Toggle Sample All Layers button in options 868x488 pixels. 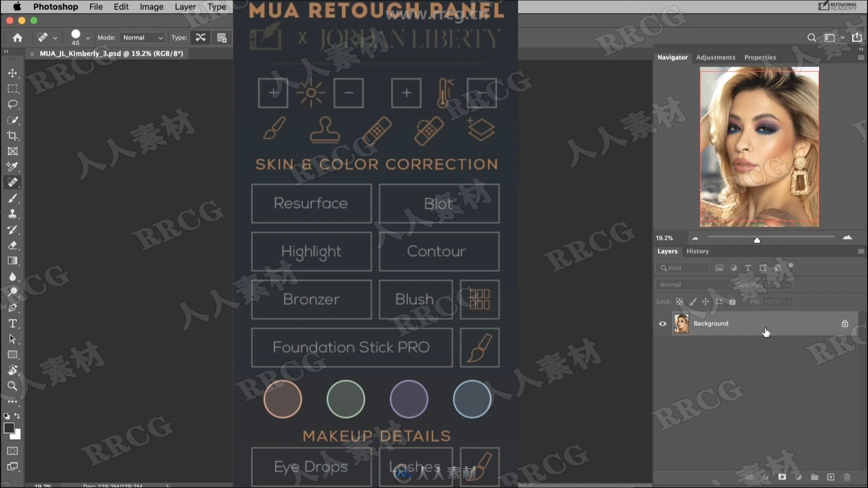tap(222, 38)
